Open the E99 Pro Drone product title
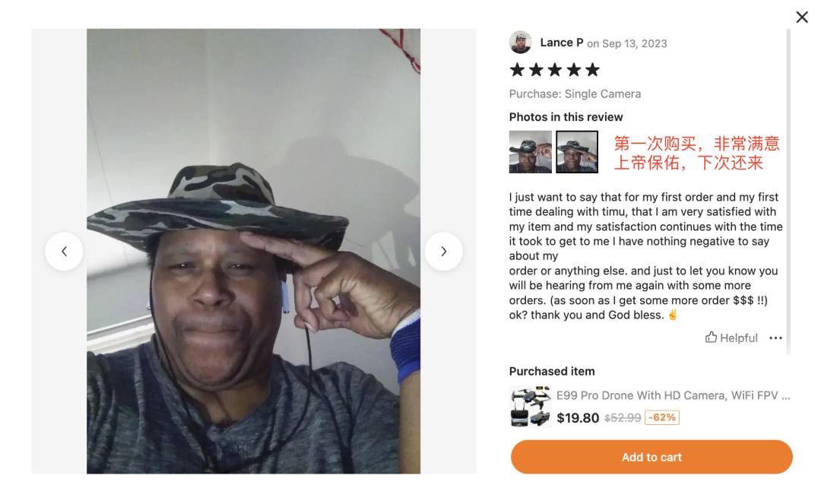The width and height of the screenshot is (821, 504). 673,395
